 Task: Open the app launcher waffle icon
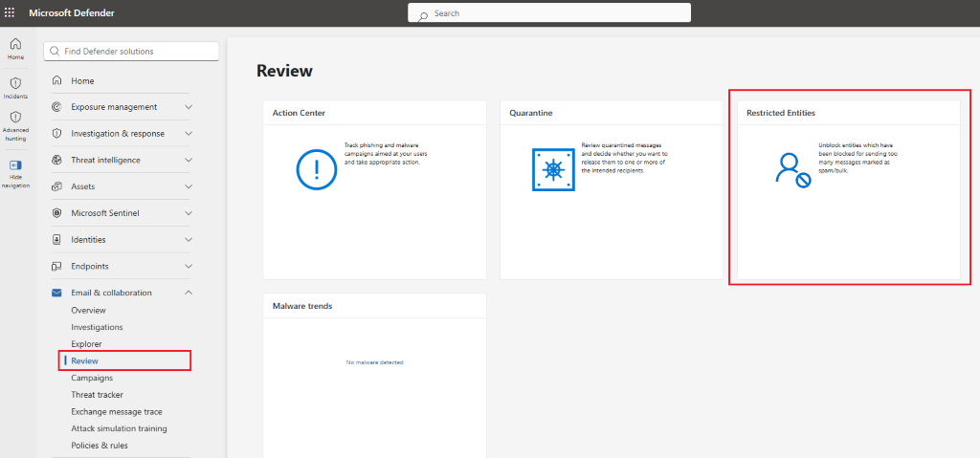pyautogui.click(x=10, y=13)
